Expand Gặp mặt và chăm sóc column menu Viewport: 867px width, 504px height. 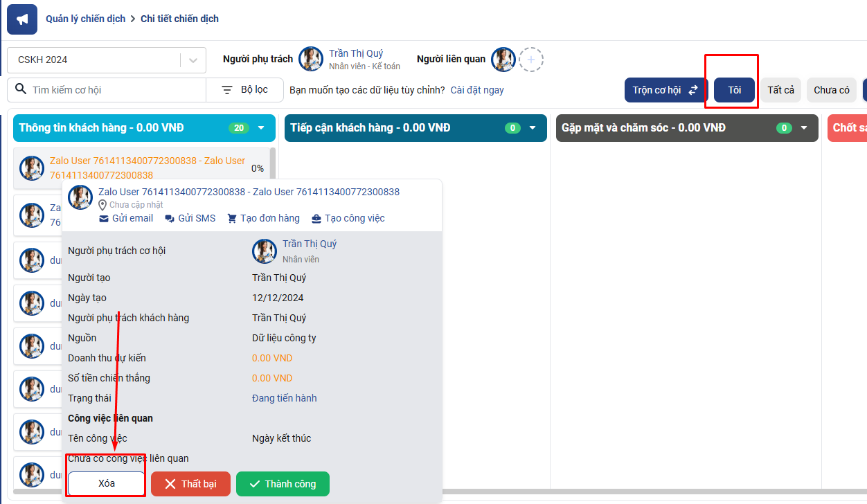pyautogui.click(x=804, y=128)
